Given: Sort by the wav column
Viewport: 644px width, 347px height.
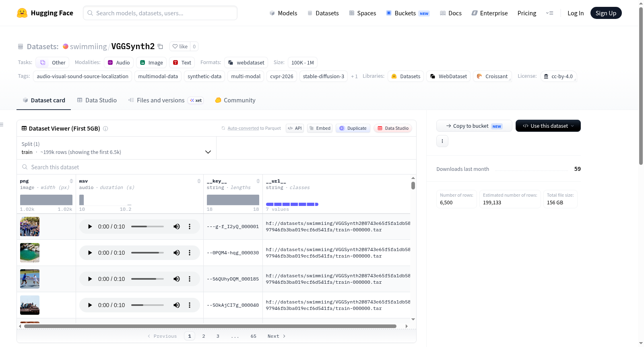Looking at the screenshot, I should point(199,181).
